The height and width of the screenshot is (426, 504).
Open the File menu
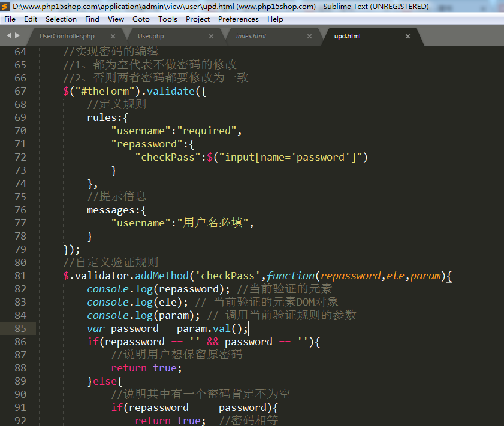click(10, 19)
